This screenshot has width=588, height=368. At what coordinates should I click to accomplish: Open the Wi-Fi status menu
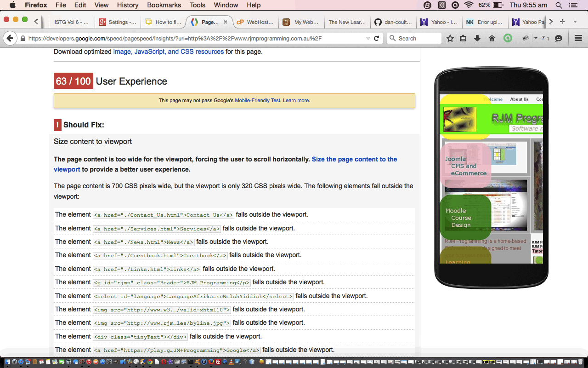coord(469,5)
